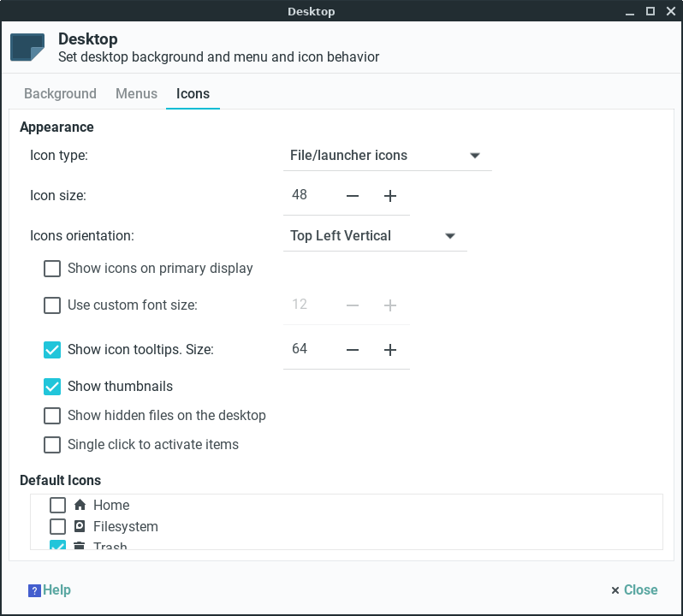The image size is (683, 616).
Task: Increase icon size with plus button
Action: tap(390, 196)
